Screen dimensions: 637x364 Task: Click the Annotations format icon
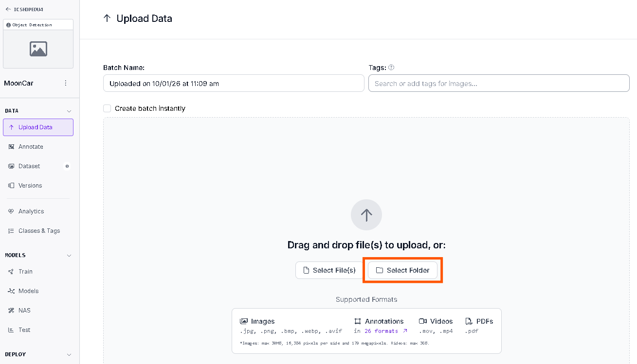358,321
